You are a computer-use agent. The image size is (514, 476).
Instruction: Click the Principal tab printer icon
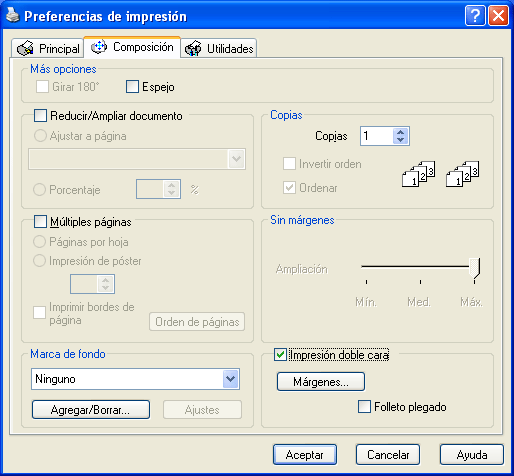[25, 49]
